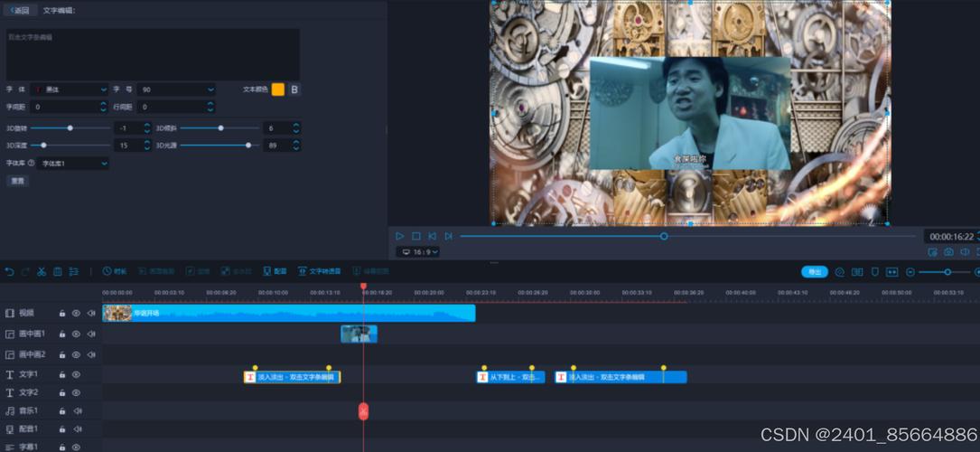Click the 返回 back button
Screen dimensions: 980x452
coord(21,10)
